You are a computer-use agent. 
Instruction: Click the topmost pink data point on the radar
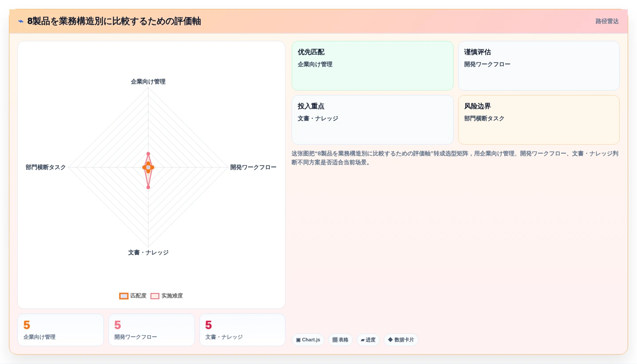point(148,154)
